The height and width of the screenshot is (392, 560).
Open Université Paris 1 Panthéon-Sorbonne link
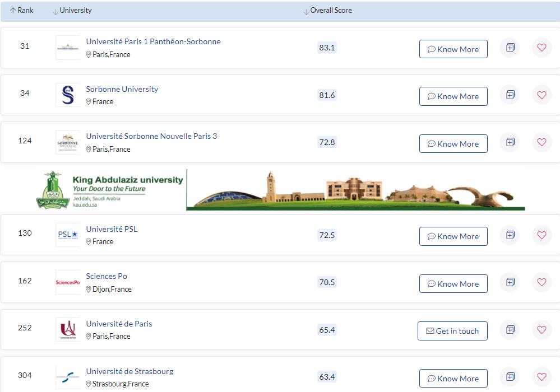153,41
